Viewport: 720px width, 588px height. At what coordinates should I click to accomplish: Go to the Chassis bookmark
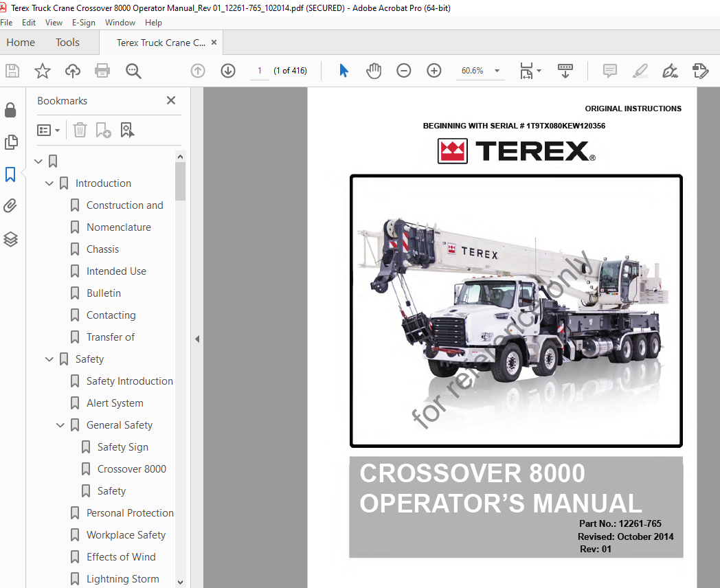click(x=103, y=249)
